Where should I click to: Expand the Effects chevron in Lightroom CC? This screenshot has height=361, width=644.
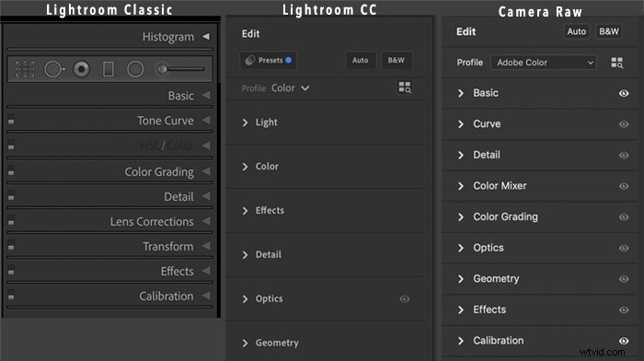click(x=246, y=211)
